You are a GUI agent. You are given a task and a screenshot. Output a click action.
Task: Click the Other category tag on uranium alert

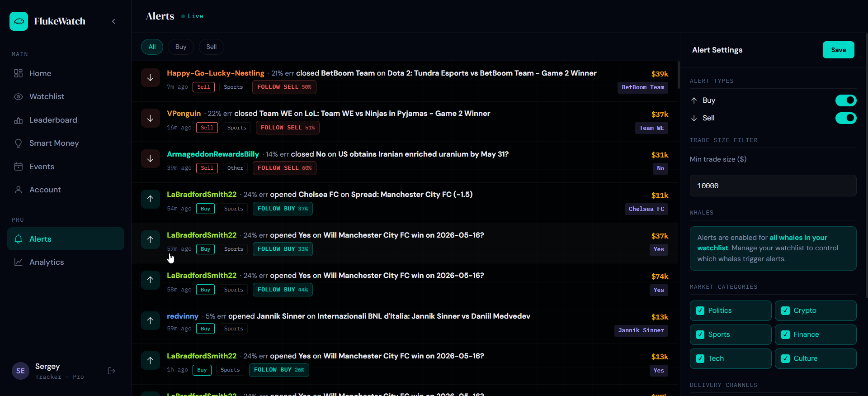235,168
